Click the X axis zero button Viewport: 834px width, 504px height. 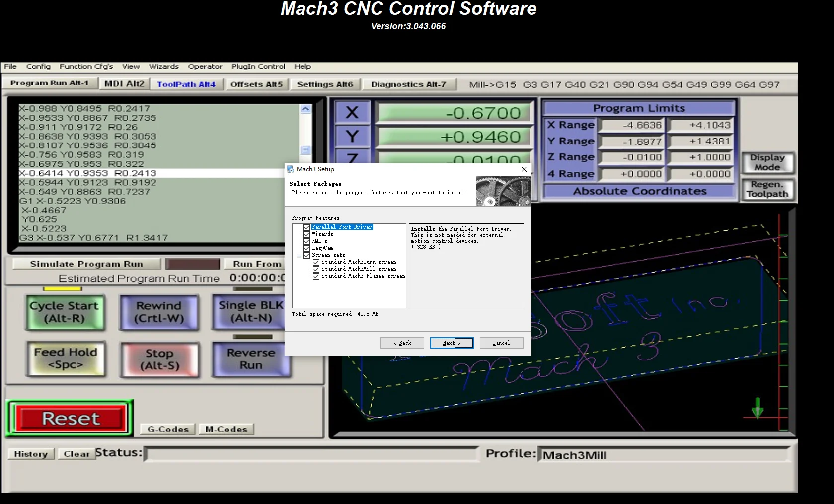coord(352,112)
